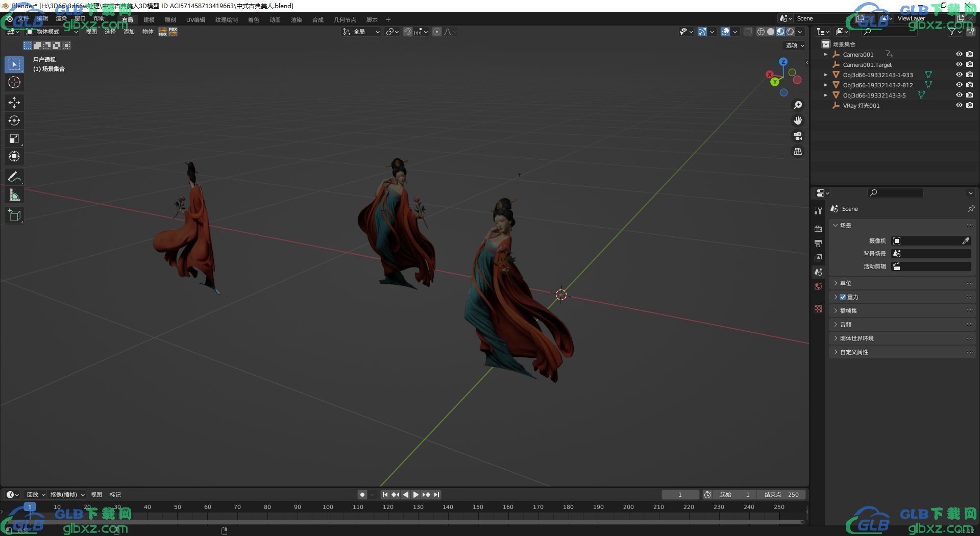Switch to the 几何节点 workspace tab

345,20
